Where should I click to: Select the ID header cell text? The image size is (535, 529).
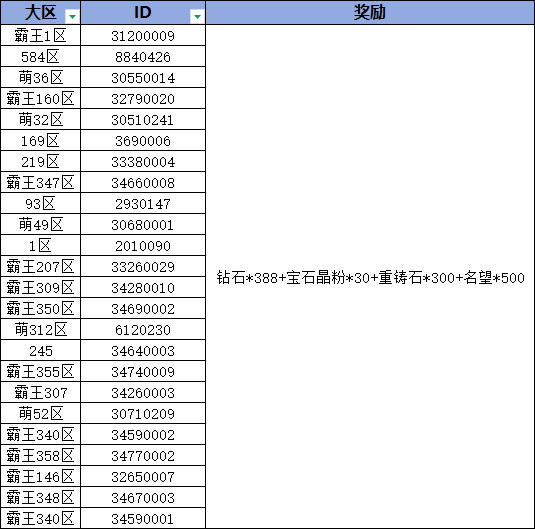coord(143,12)
